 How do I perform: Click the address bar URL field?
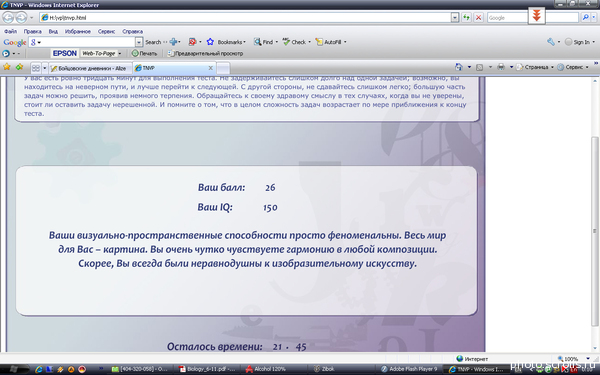point(245,18)
